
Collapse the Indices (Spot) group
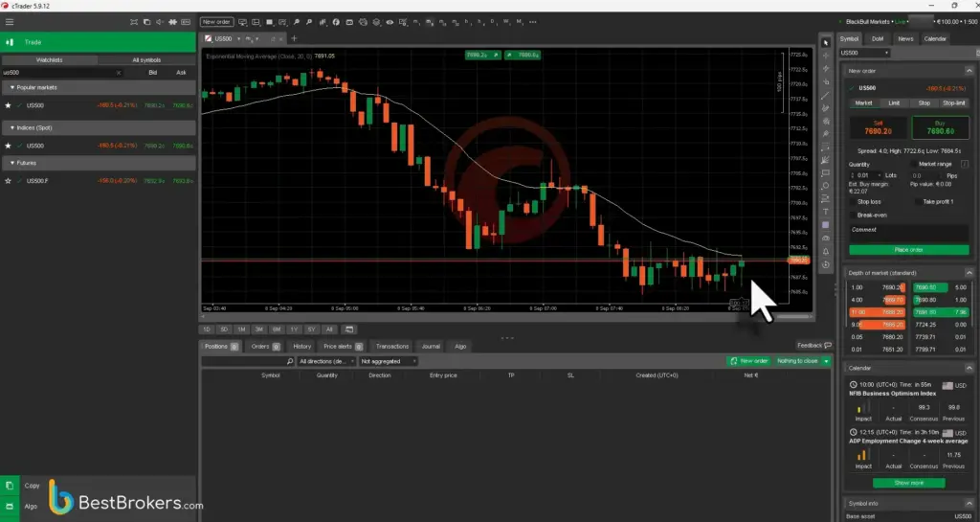coord(11,127)
